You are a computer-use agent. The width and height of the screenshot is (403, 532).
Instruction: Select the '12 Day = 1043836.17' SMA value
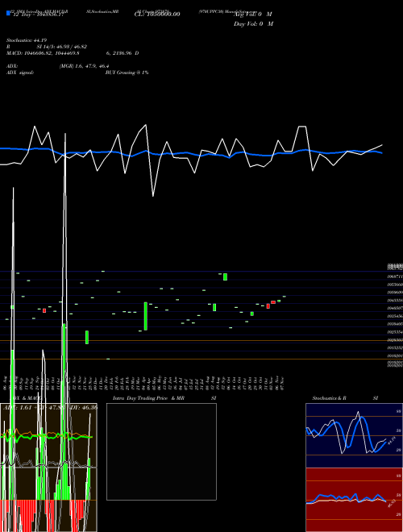37,15
